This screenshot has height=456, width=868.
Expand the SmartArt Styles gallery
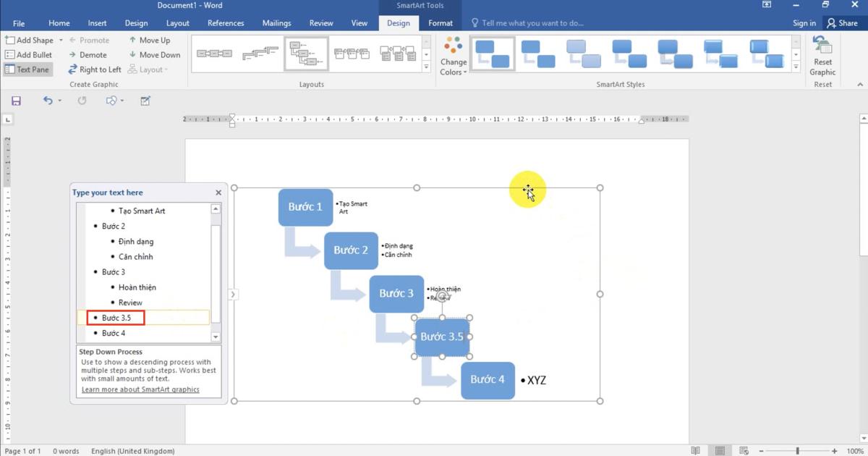click(796, 67)
